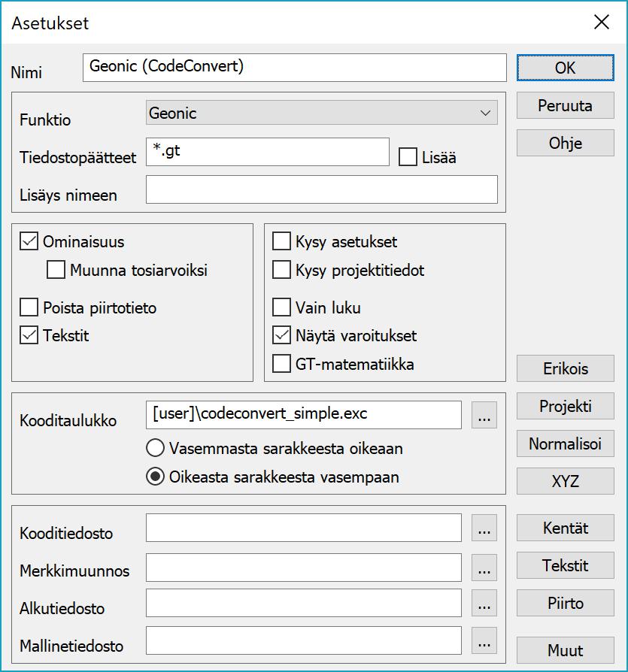
Task: Enable Poista piirtotieto checkbox
Action: 29,307
